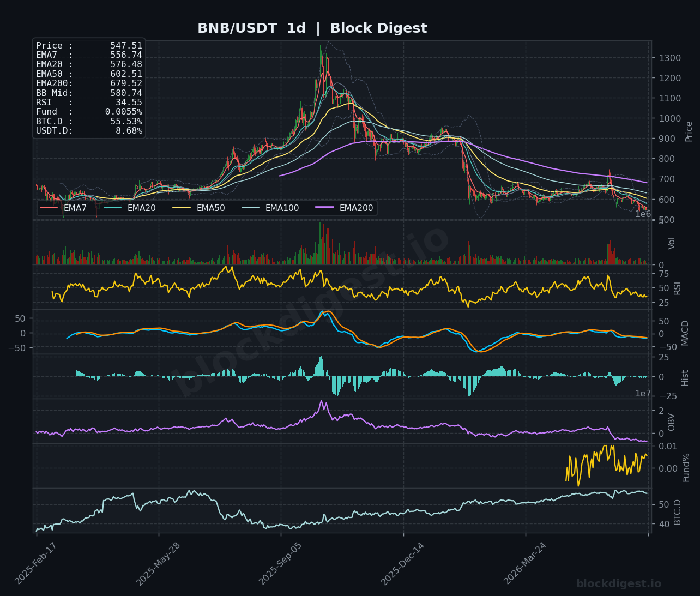Click the 2025-Feb-17 date label
The image size is (700, 596).
(35, 564)
